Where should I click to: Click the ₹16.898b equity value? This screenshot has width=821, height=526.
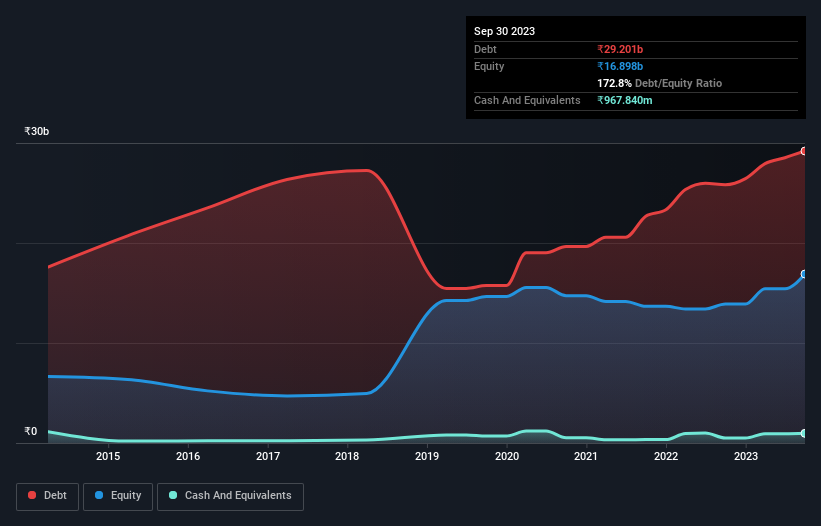(x=620, y=66)
